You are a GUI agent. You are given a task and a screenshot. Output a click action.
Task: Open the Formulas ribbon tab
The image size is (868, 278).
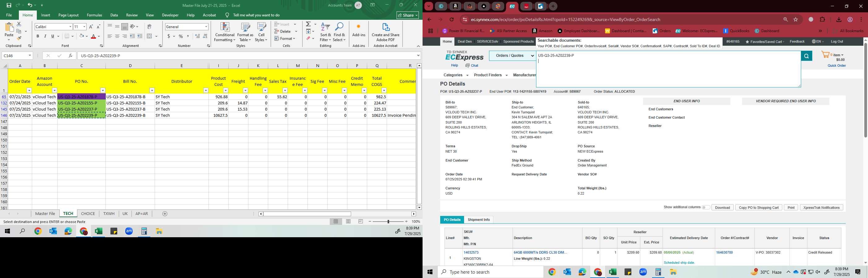(94, 15)
